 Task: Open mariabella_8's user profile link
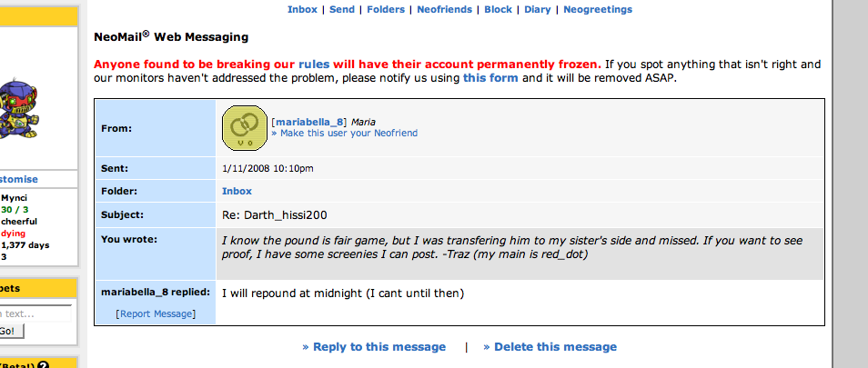pos(309,121)
